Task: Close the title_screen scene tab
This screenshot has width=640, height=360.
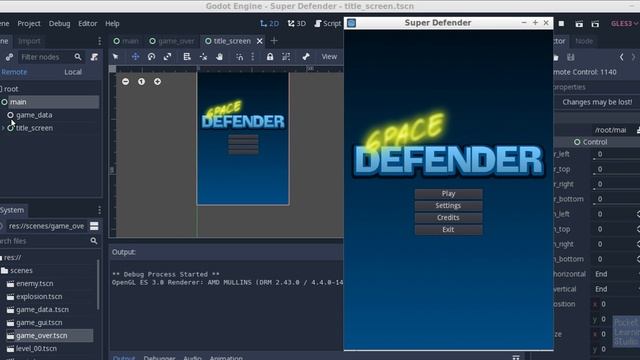Action: (260, 41)
